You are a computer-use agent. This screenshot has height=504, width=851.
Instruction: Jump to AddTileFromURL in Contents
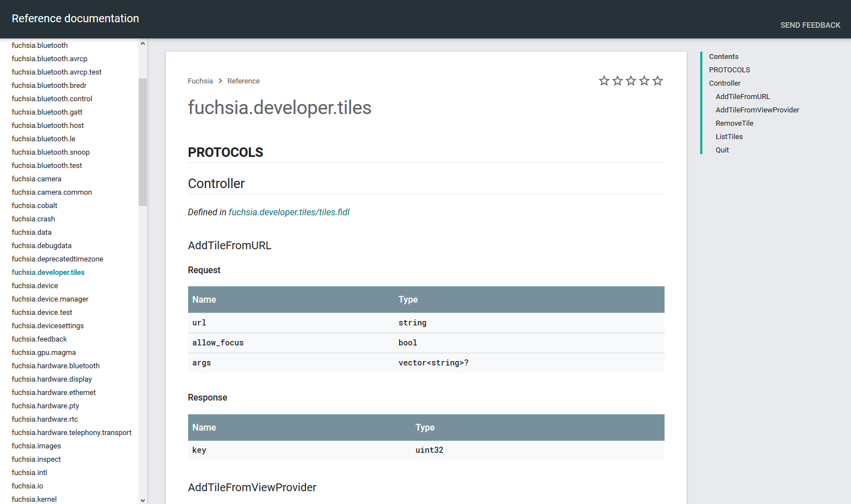742,96
